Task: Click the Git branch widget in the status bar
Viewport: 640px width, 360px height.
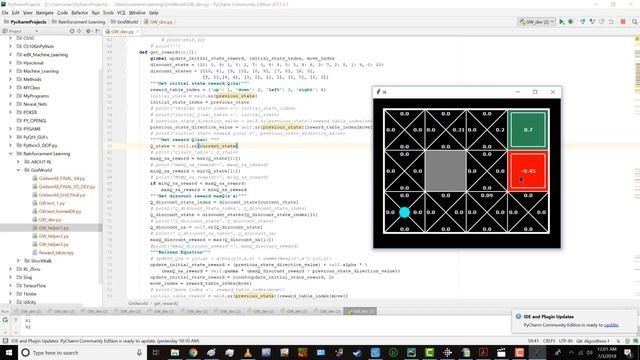Action: pyautogui.click(x=593, y=341)
